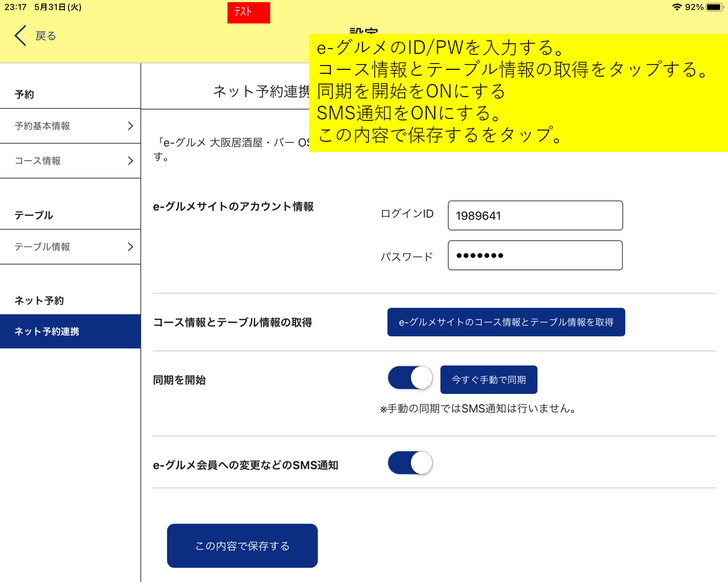
Task: Tap the battery indicator icon
Action: click(715, 7)
